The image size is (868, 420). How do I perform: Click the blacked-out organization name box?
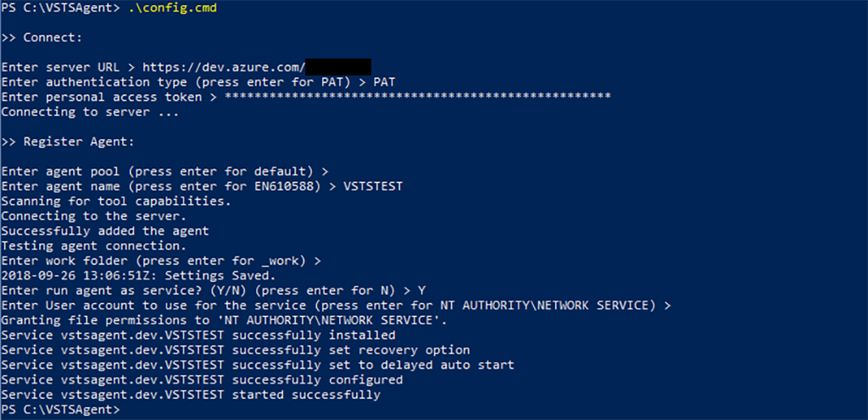pyautogui.click(x=337, y=67)
